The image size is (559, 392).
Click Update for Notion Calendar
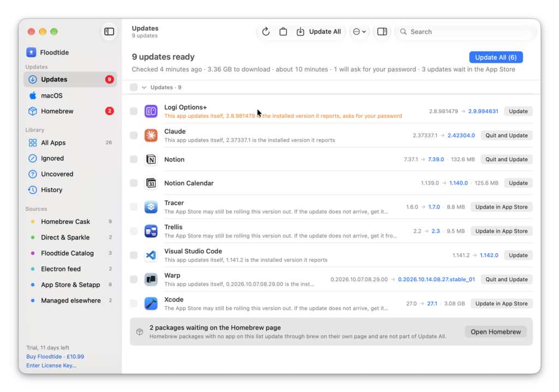coord(518,183)
